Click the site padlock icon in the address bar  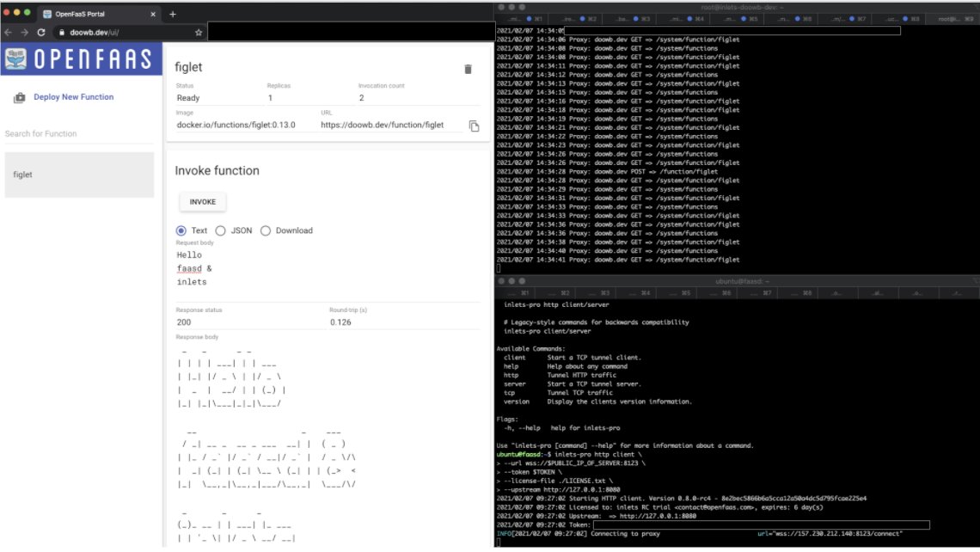point(61,33)
